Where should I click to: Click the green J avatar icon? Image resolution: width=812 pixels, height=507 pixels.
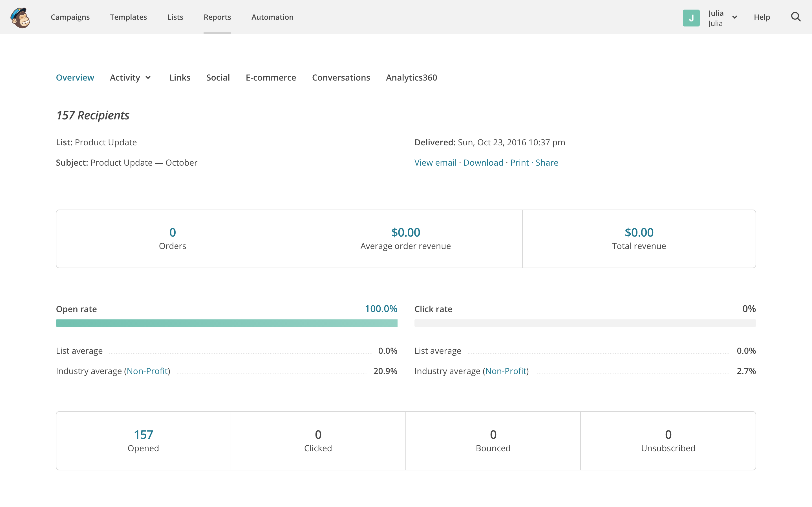point(691,18)
